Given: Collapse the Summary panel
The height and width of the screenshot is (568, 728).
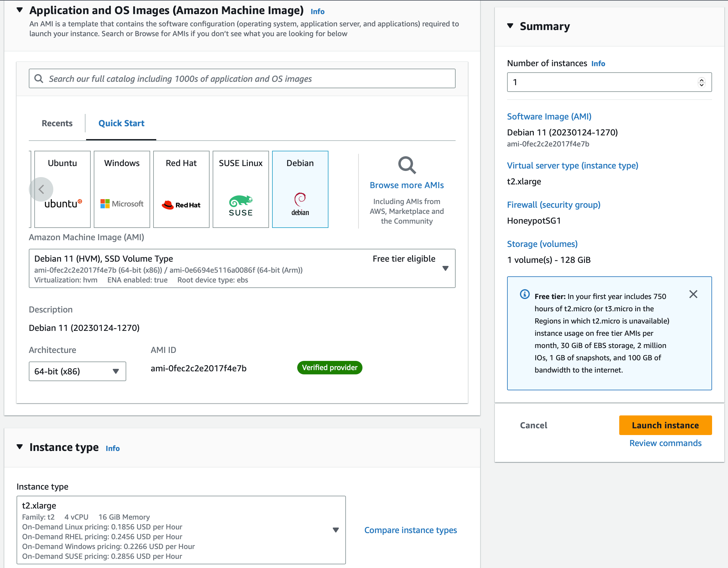Looking at the screenshot, I should click(x=510, y=26).
